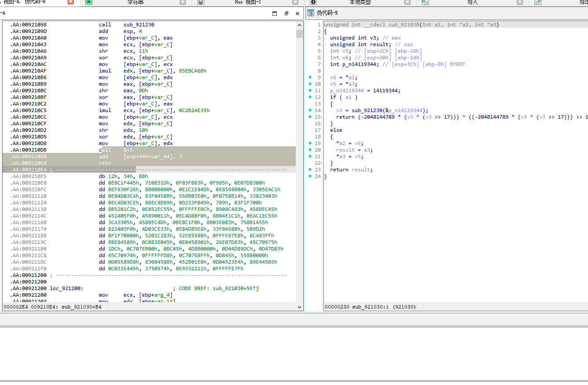
Task: Click the Local Types (本地类型) tab icon
Action: pos(313,2)
